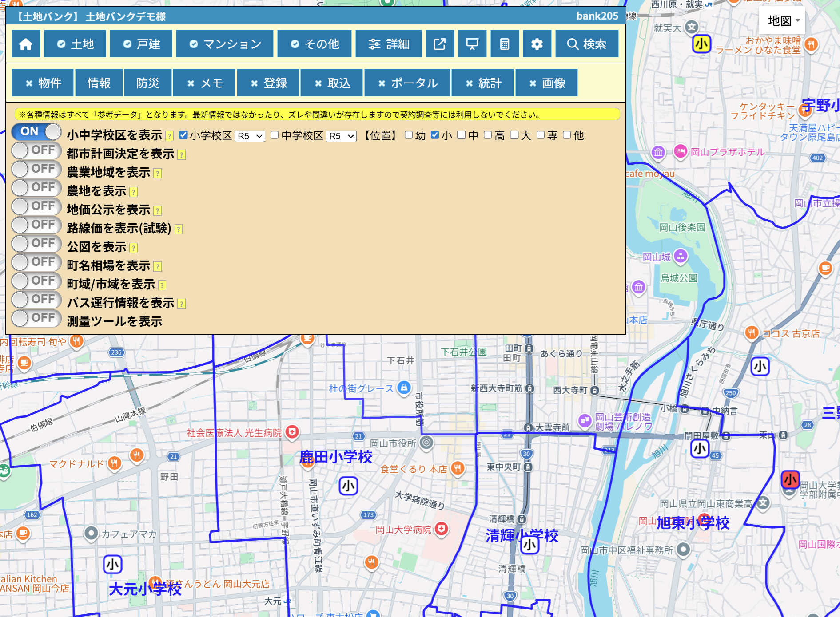Check the 幼 position checkbox

[409, 135]
